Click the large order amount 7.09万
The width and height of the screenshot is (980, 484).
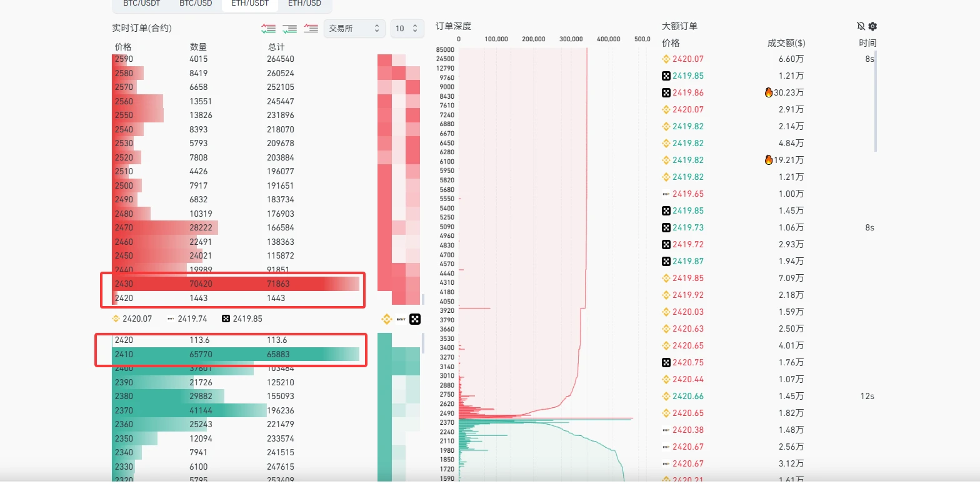(791, 278)
